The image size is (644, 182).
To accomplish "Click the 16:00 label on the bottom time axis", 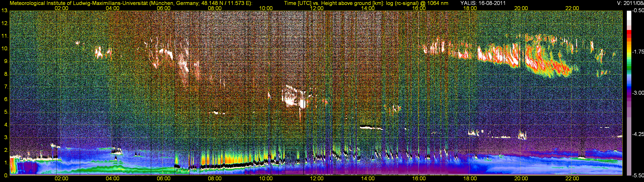I will pos(419,179).
